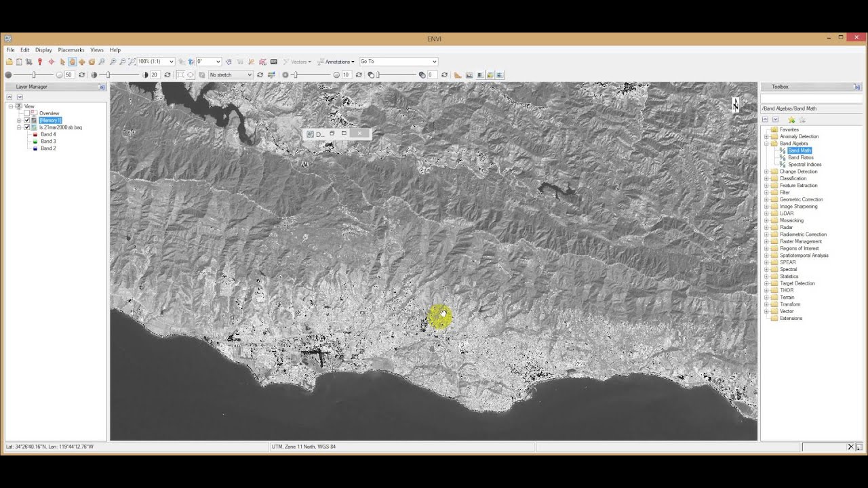Select the Transform folder in Toolbox
The width and height of the screenshot is (868, 488).
click(790, 304)
